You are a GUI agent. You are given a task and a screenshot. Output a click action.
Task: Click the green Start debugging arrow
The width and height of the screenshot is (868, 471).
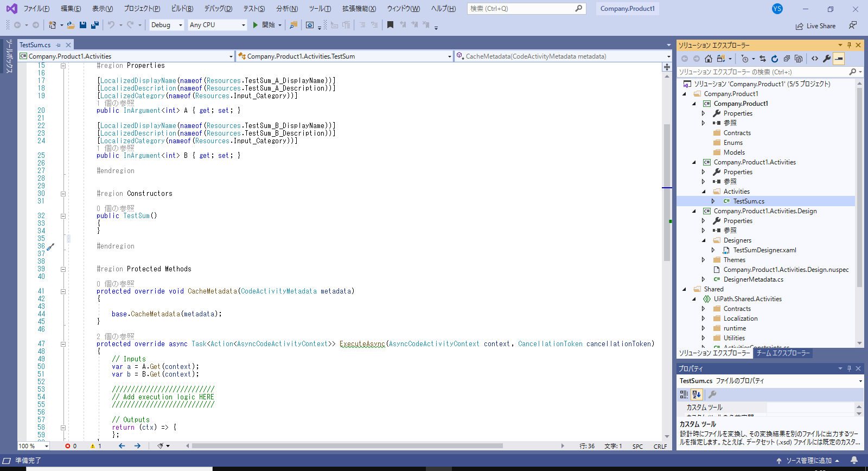(255, 25)
